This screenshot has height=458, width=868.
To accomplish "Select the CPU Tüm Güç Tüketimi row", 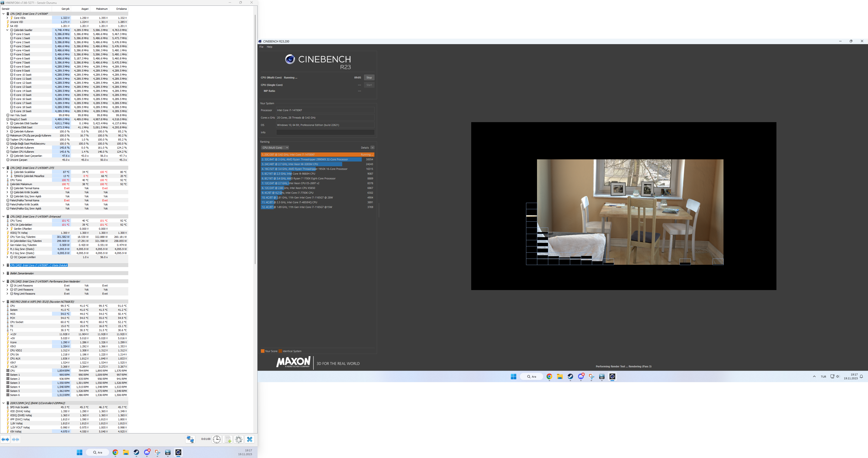I will point(64,237).
